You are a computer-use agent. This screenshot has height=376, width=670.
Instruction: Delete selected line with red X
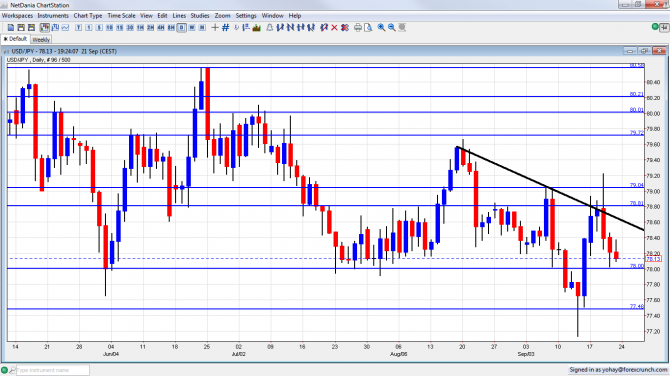[x=335, y=28]
